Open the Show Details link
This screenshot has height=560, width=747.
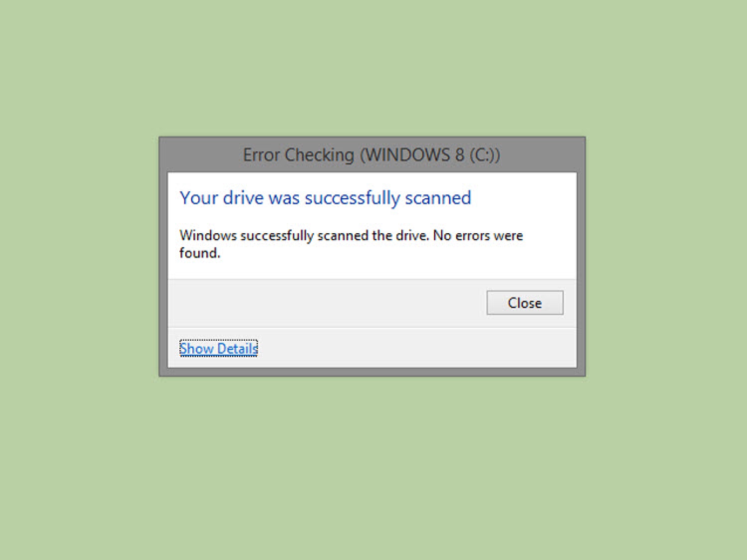pos(219,348)
